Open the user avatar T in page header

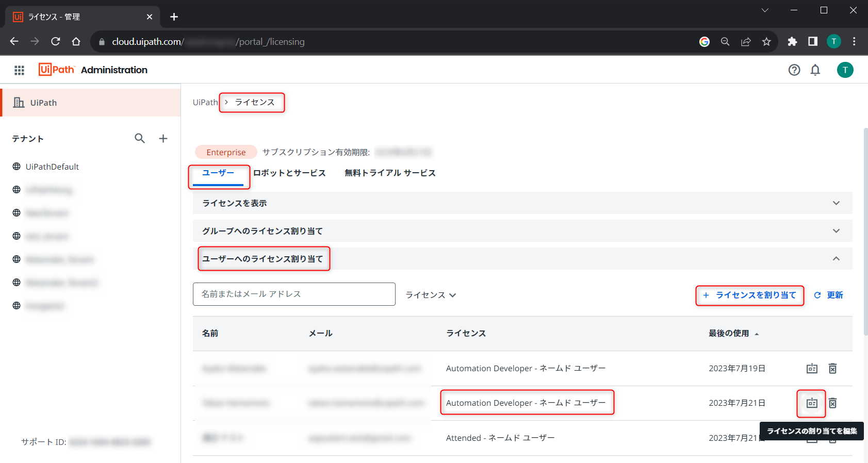coord(845,70)
